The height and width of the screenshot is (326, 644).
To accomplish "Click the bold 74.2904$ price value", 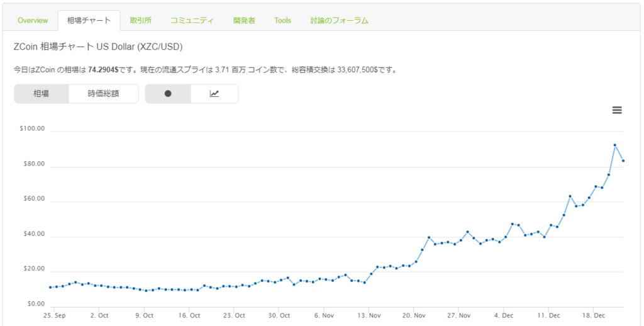I will click(104, 70).
